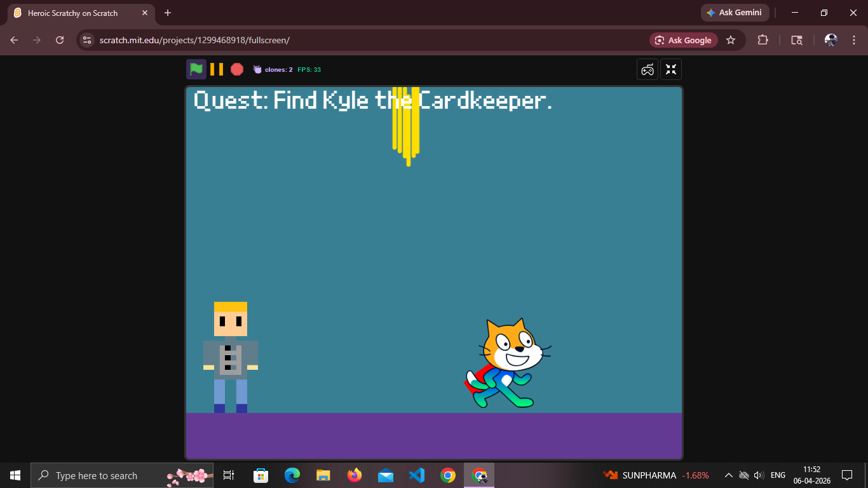Go back to the previous page

coord(14,40)
